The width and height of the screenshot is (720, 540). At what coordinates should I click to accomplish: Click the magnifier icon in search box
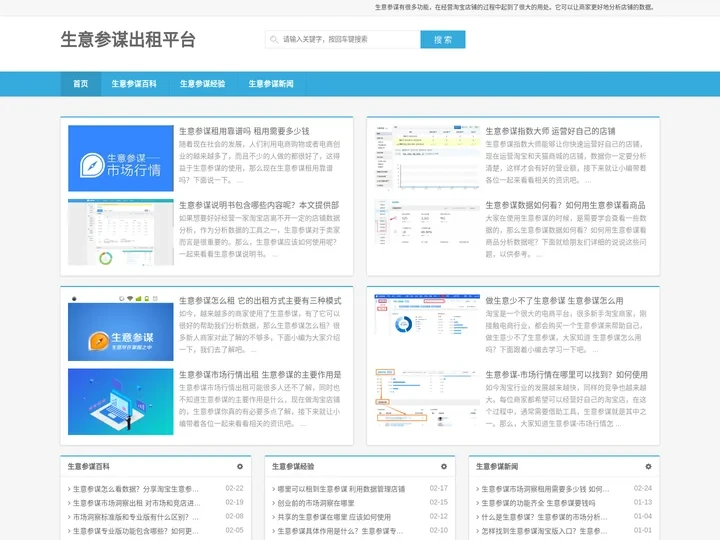pos(274,39)
